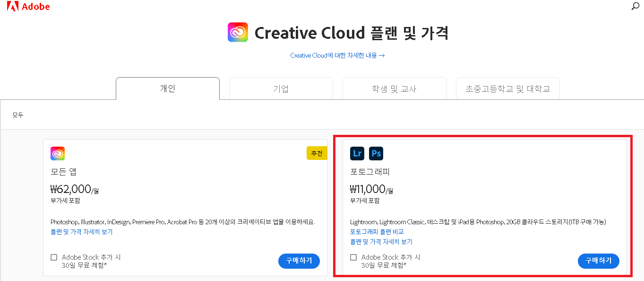Click the Adobe wordmark text
This screenshot has width=644, height=281.
click(36, 7)
